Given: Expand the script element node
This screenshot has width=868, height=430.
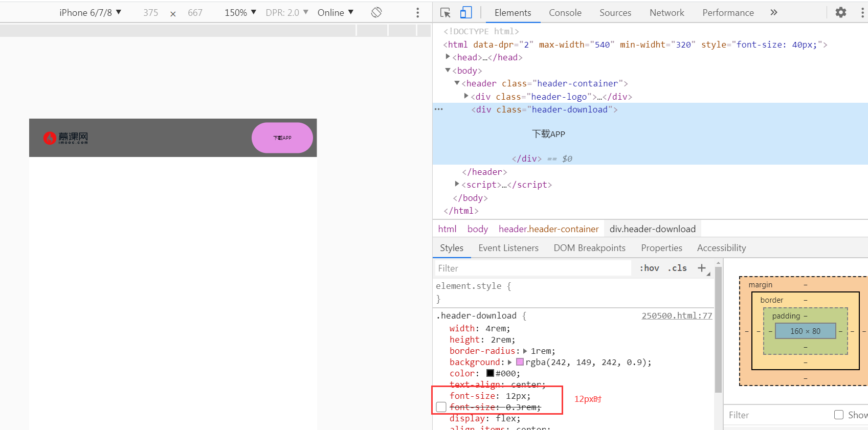Looking at the screenshot, I should point(457,184).
